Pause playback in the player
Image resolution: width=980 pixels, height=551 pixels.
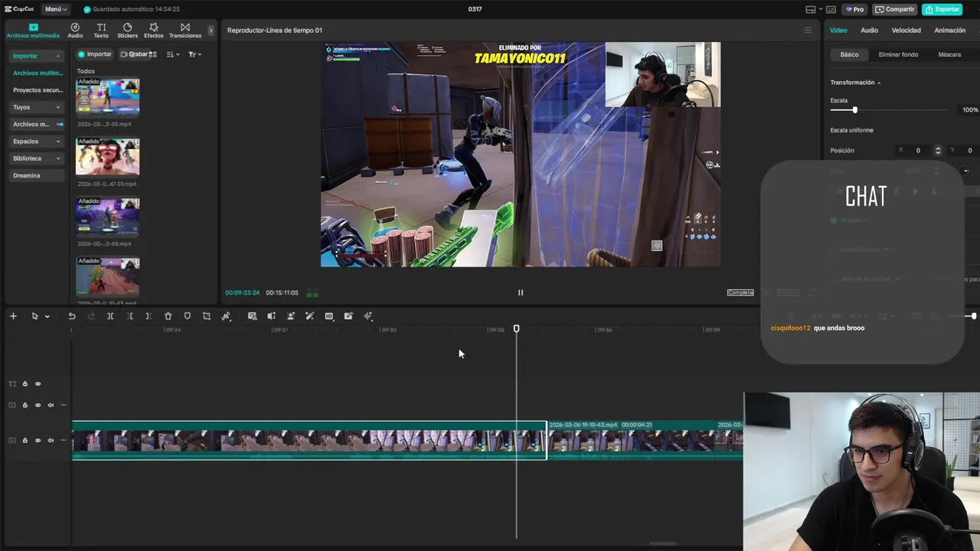click(521, 292)
